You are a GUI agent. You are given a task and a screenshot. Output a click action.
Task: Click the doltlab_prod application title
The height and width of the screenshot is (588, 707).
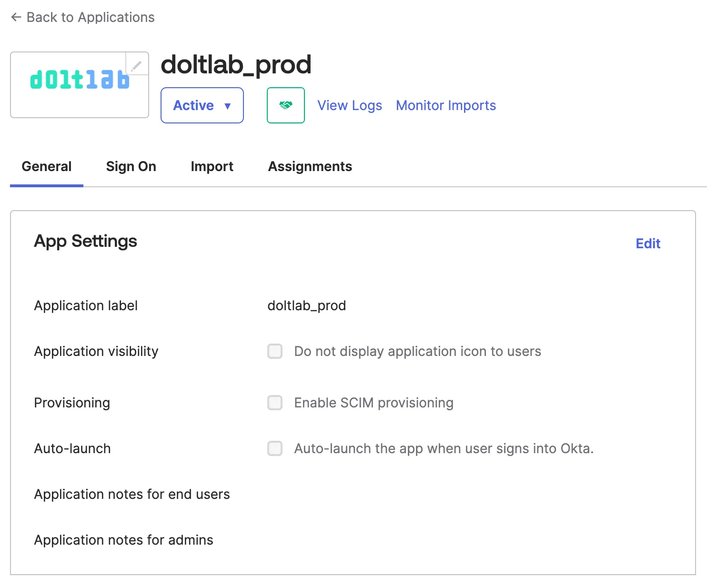pyautogui.click(x=236, y=65)
